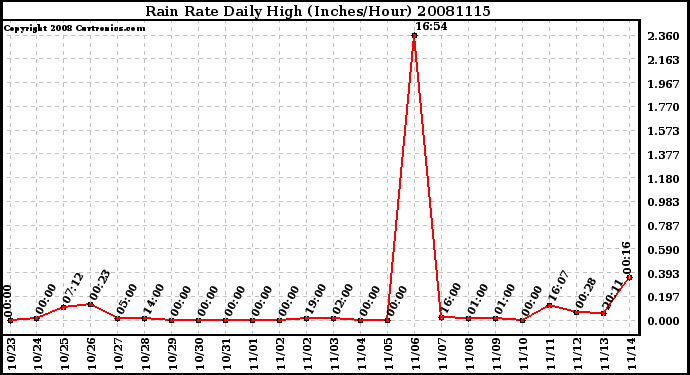Pick the 1.377 y-axis value

click(663, 155)
